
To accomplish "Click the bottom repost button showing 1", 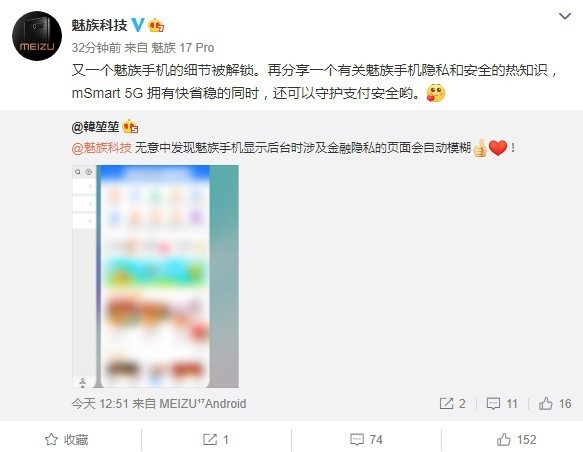I will (216, 440).
